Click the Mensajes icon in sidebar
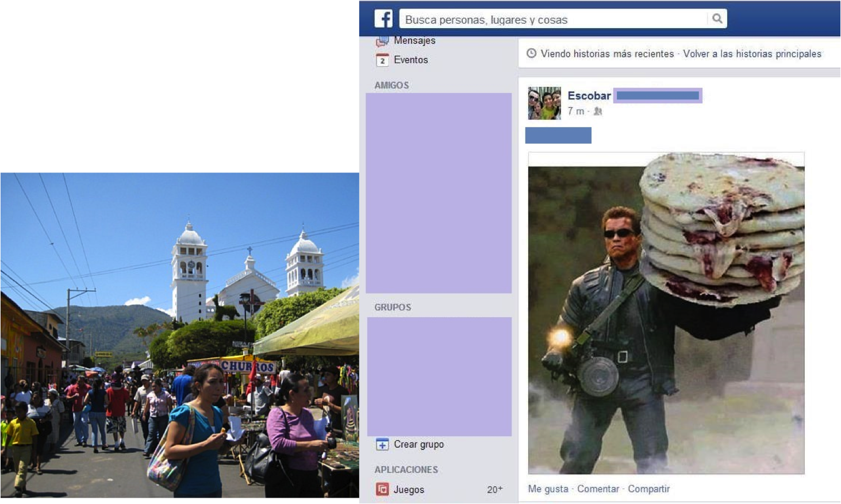Screen dimensions: 841x504 pyautogui.click(x=382, y=41)
